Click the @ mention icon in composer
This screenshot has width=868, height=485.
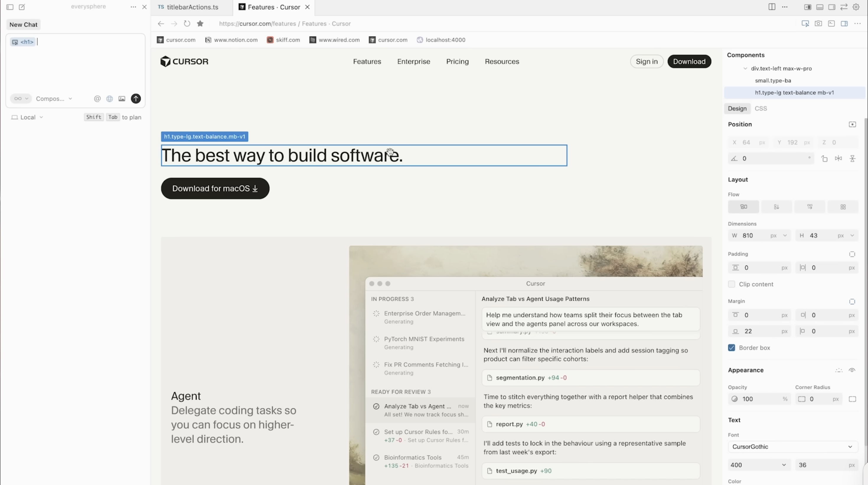coord(97,98)
